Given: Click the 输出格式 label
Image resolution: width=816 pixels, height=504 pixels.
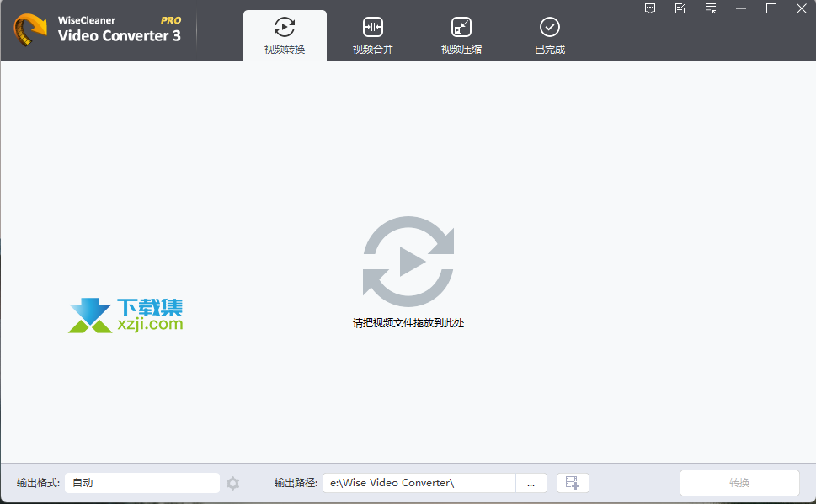Looking at the screenshot, I should [x=38, y=483].
